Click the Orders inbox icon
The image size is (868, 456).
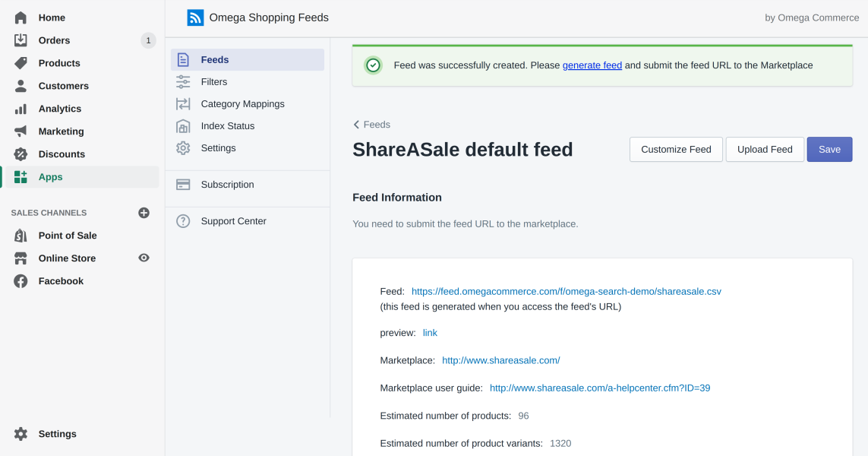click(21, 40)
